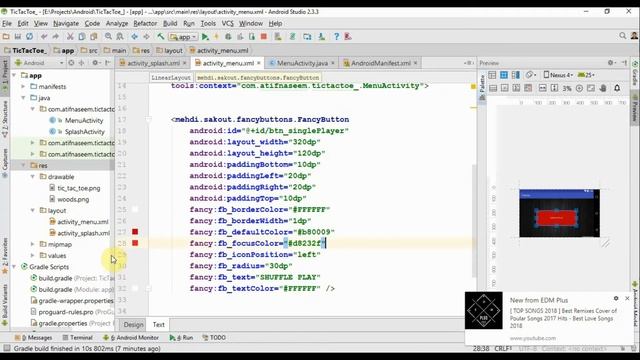Viewport: 640px width, 360px height.
Task: Click the Preview pan hand icon
Action: (603, 88)
